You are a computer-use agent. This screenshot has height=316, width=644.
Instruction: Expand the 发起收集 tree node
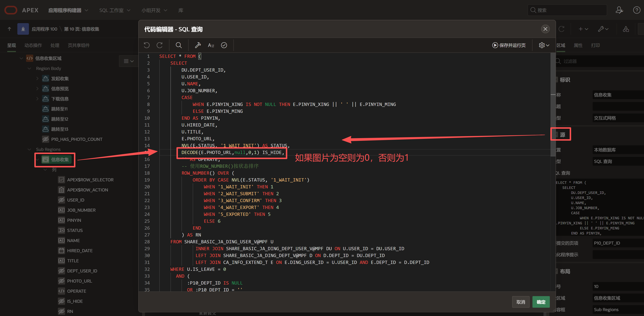[x=37, y=78]
